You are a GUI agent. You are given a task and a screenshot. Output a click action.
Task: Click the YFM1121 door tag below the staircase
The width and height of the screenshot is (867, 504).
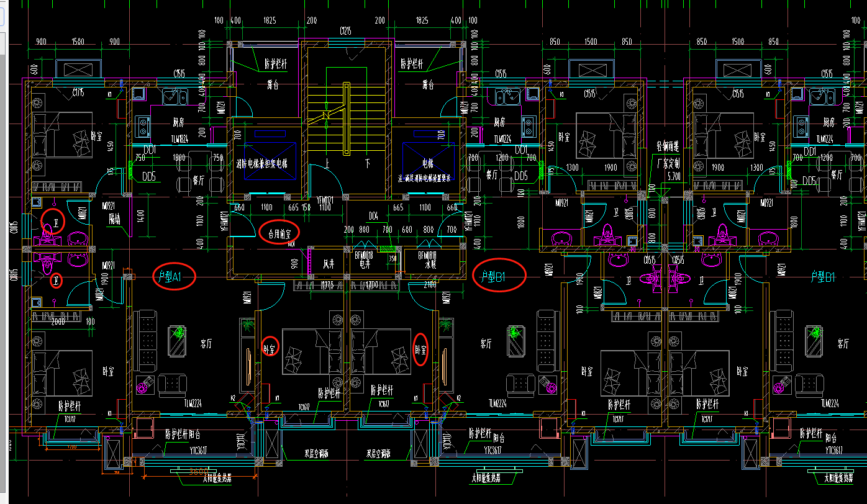click(325, 200)
